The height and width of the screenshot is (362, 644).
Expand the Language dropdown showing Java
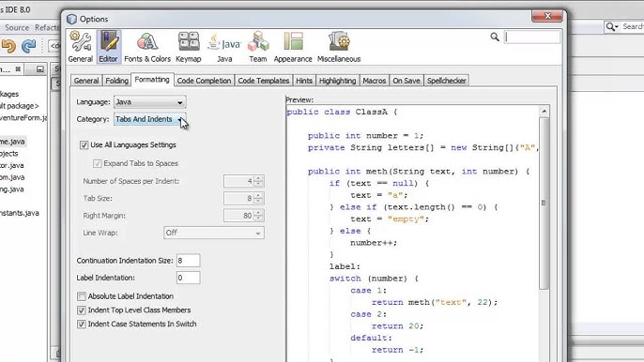click(x=150, y=102)
